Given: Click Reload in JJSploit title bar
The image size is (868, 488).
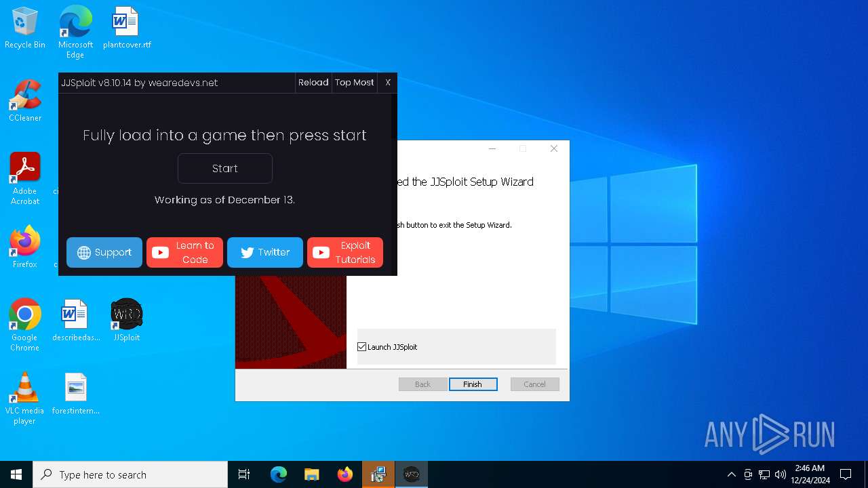Looking at the screenshot, I should coord(313,83).
